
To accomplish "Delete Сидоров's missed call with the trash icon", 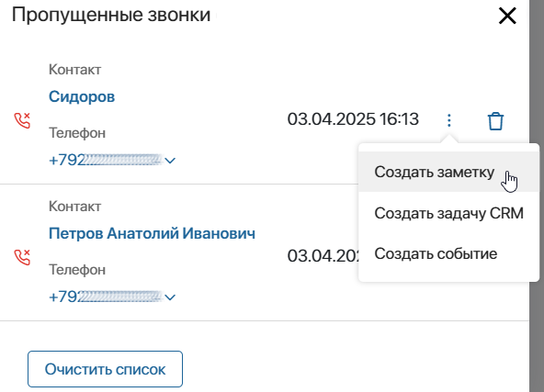I will [x=495, y=121].
